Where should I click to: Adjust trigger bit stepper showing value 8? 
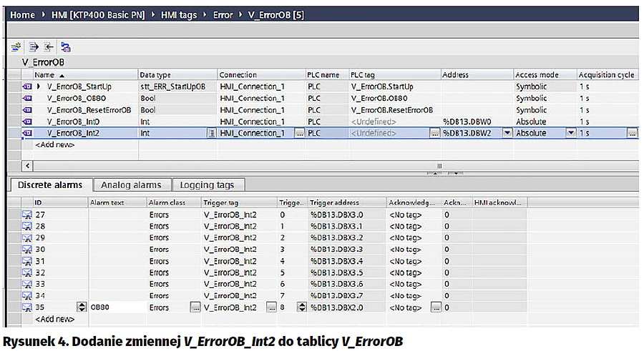tap(302, 307)
